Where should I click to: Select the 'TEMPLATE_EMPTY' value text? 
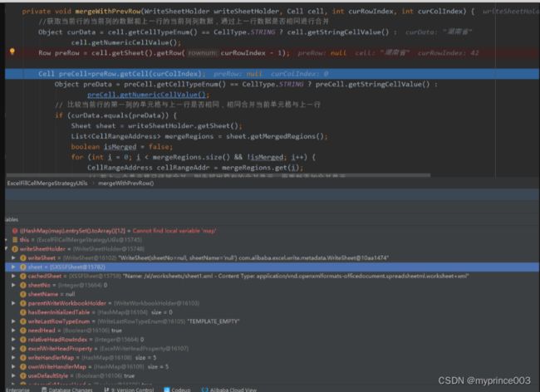click(x=214, y=321)
